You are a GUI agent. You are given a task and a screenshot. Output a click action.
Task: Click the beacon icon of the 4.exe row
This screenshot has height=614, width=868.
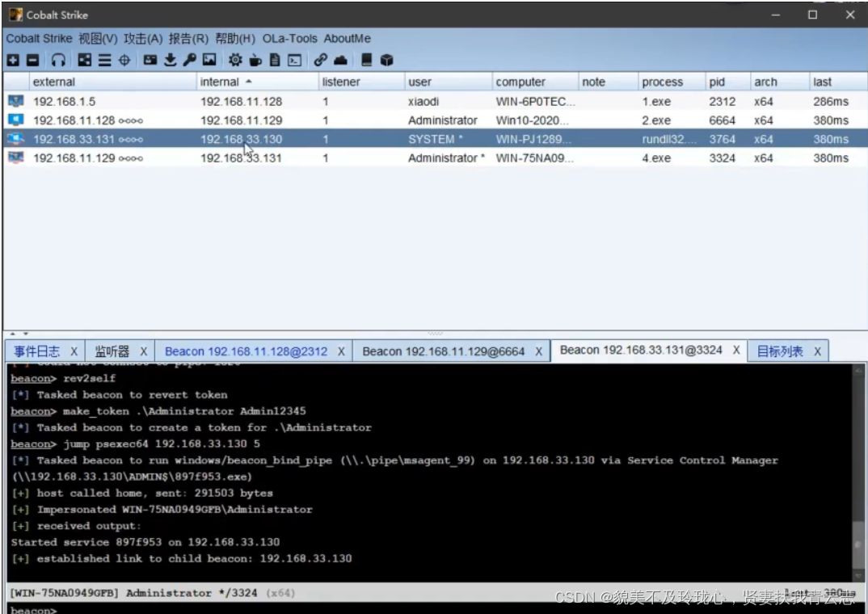16,158
